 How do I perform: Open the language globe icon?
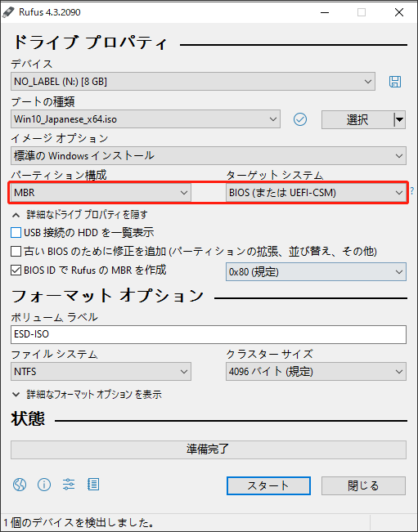pos(20,485)
